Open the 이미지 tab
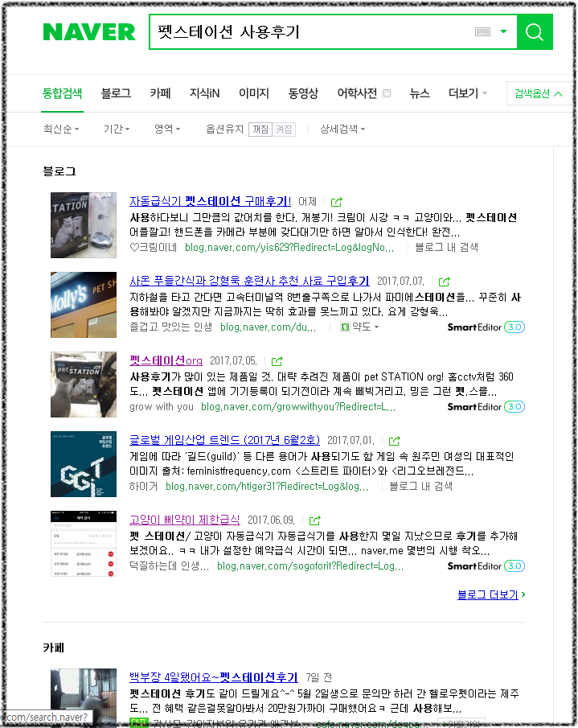Screen dimensions: 578x728 tap(254, 93)
